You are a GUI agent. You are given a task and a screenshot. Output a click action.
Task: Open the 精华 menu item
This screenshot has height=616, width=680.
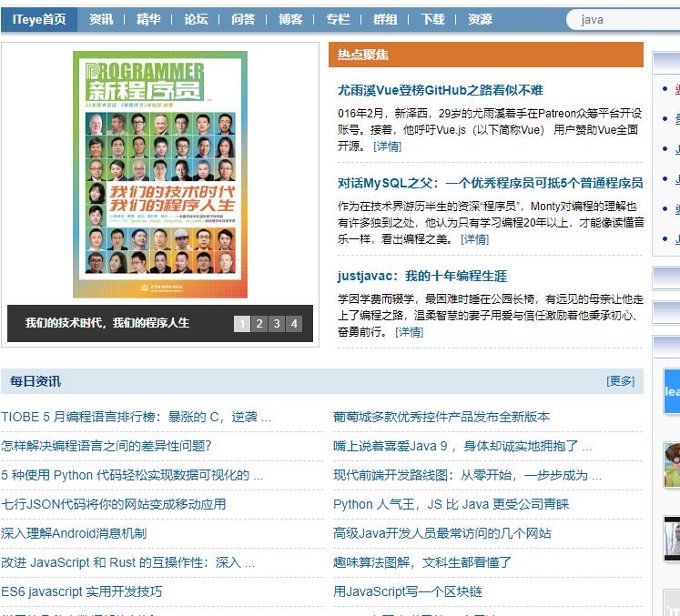[148, 19]
